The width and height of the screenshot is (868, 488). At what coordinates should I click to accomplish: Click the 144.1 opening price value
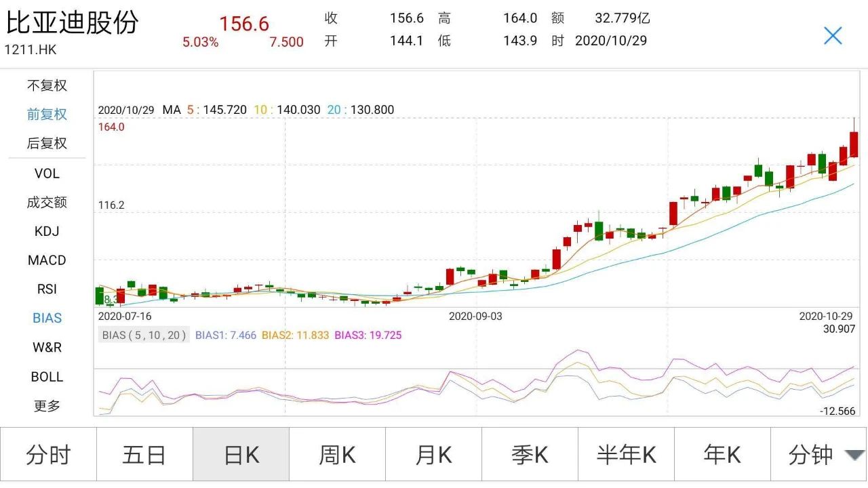(x=406, y=41)
